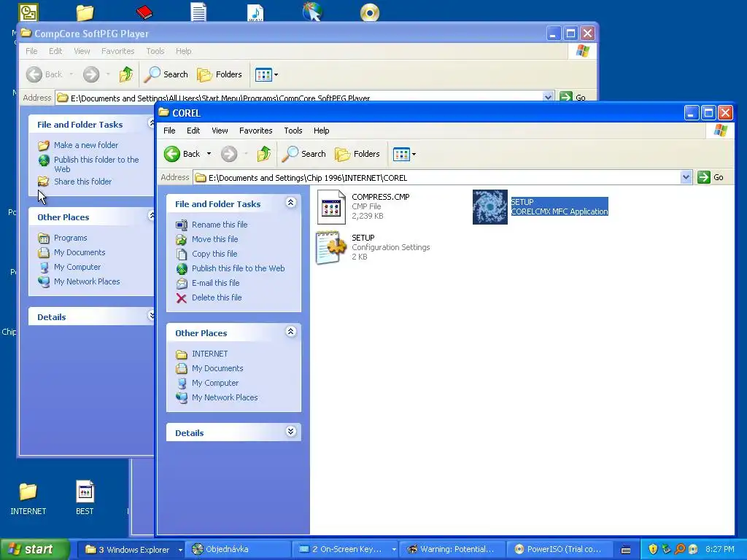Image resolution: width=747 pixels, height=560 pixels.
Task: Open Edit menu in COREL window
Action: pyautogui.click(x=193, y=131)
